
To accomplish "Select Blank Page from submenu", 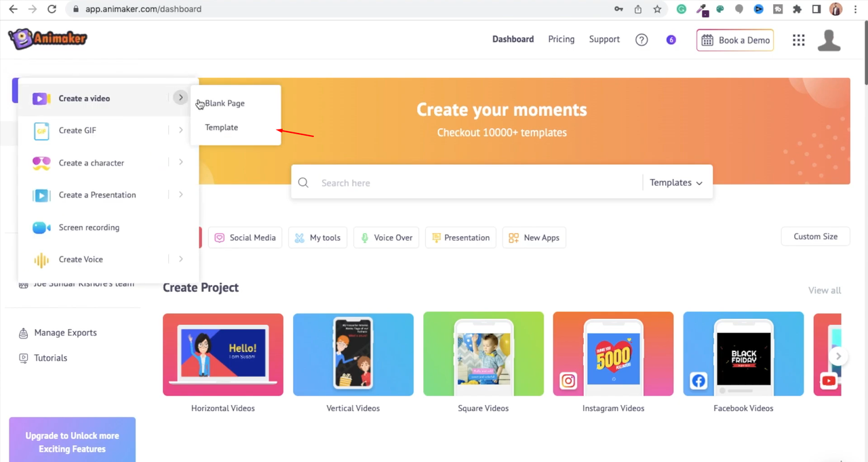I will [225, 103].
